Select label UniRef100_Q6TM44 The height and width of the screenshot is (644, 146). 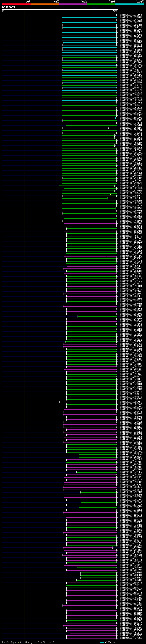(131, 103)
